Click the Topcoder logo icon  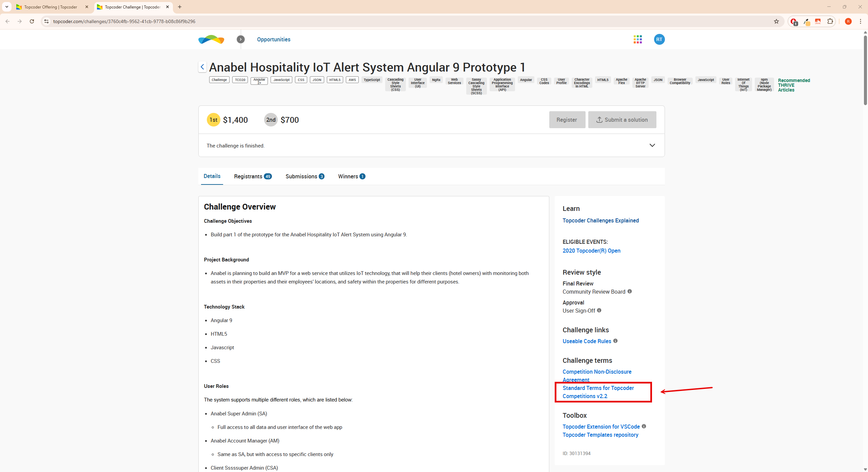211,39
